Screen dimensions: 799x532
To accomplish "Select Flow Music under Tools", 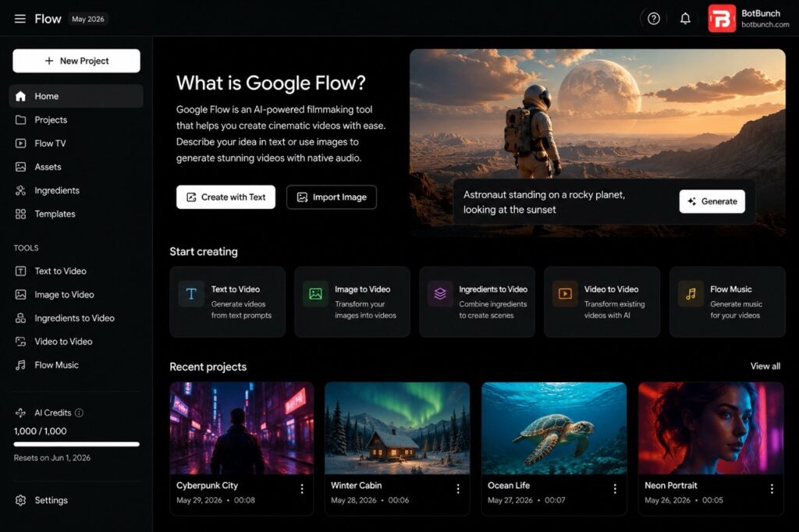I will point(76,365).
